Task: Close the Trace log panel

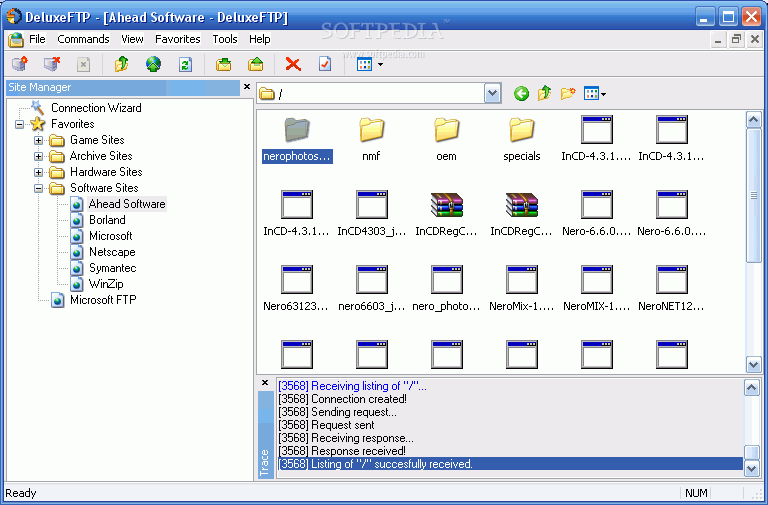Action: coord(265,383)
